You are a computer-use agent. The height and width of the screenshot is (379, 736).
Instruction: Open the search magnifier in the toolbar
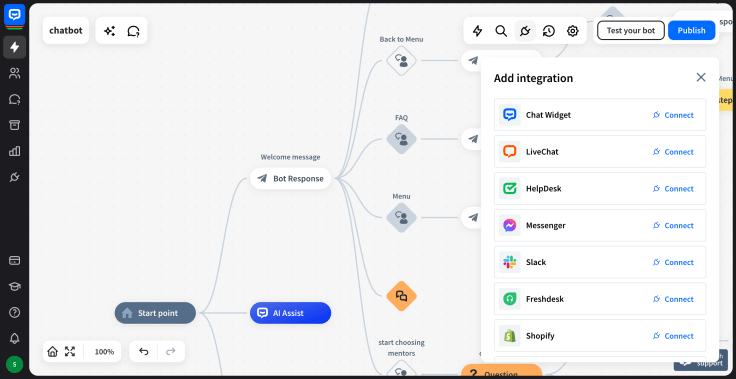click(501, 31)
